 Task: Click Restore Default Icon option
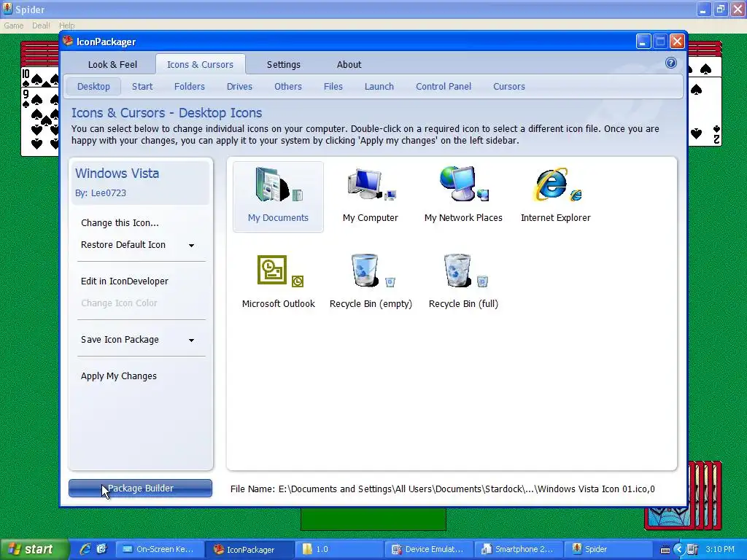[x=123, y=245]
